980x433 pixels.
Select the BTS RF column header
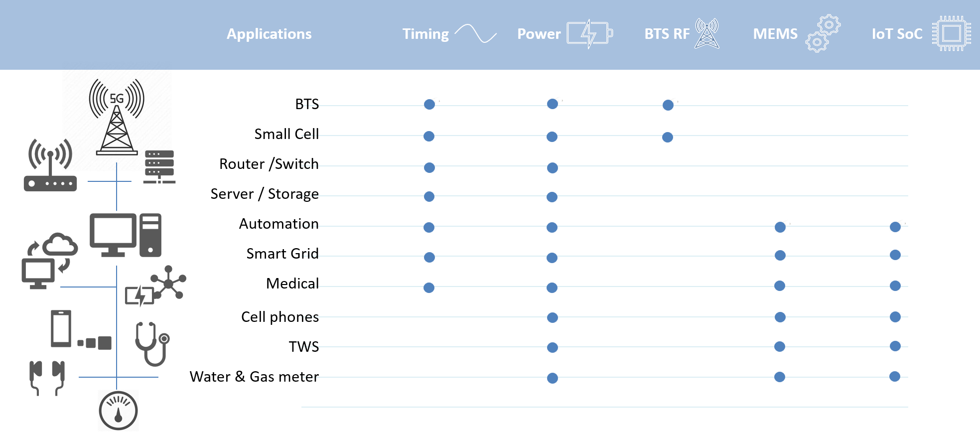667,34
